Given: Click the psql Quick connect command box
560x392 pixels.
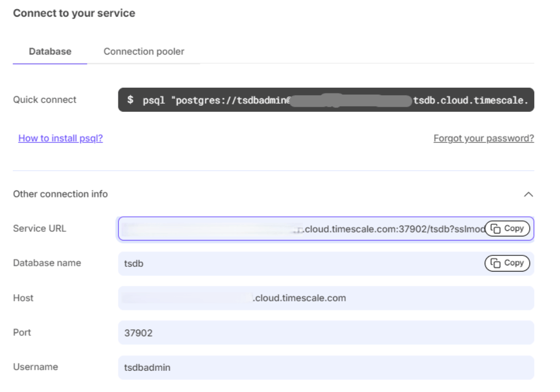Looking at the screenshot, I should [326, 100].
